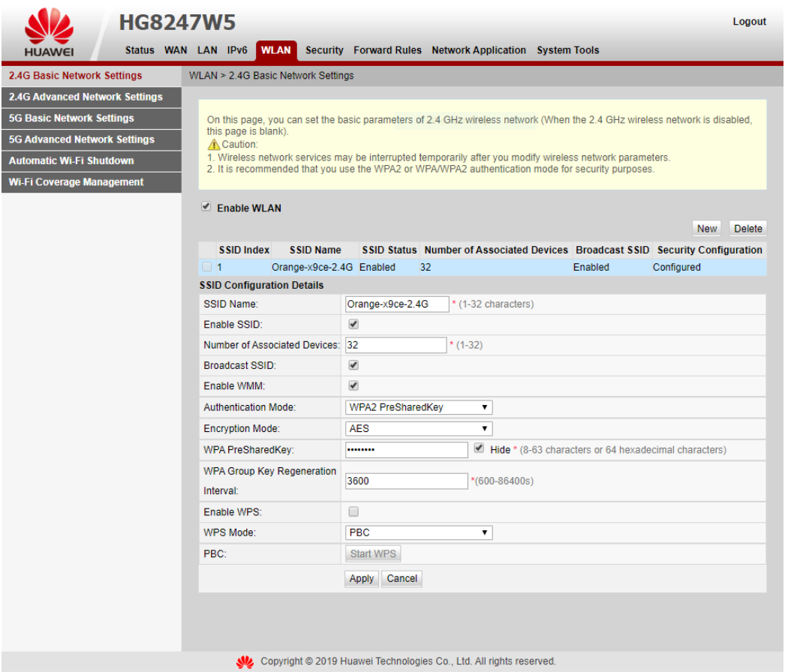This screenshot has height=672, width=785.
Task: Focus the WPA PreSharedKey password field
Action: coord(407,450)
